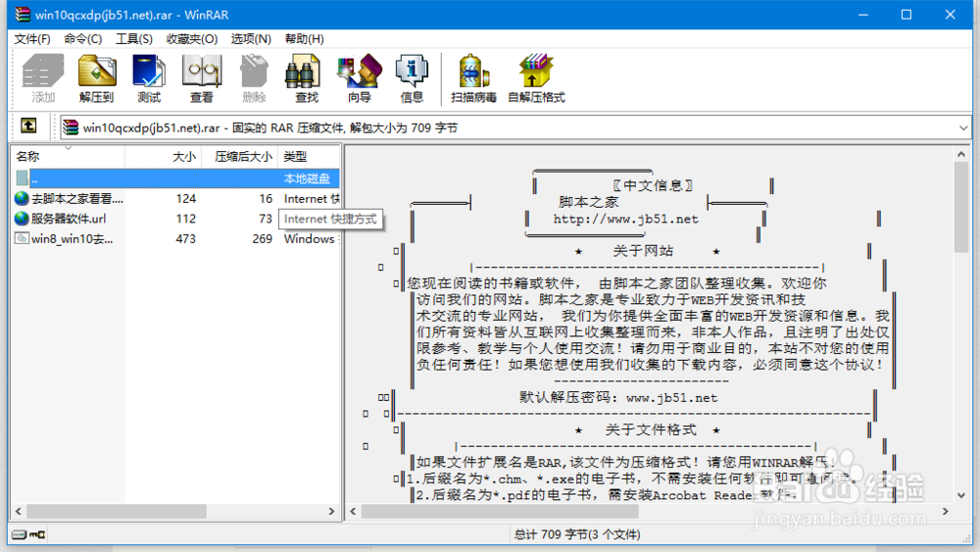Open the File (文件) menu

[32, 39]
